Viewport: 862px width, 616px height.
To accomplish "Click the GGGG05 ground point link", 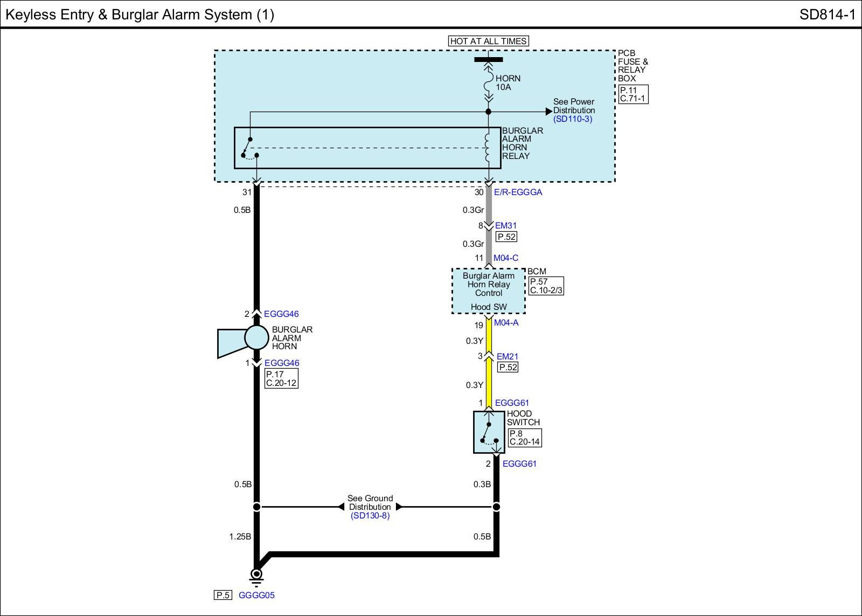I will [256, 596].
